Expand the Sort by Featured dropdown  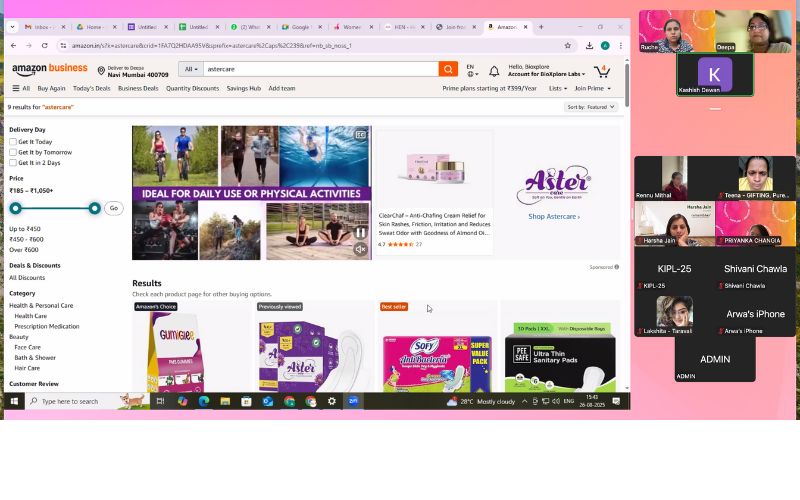(590, 106)
